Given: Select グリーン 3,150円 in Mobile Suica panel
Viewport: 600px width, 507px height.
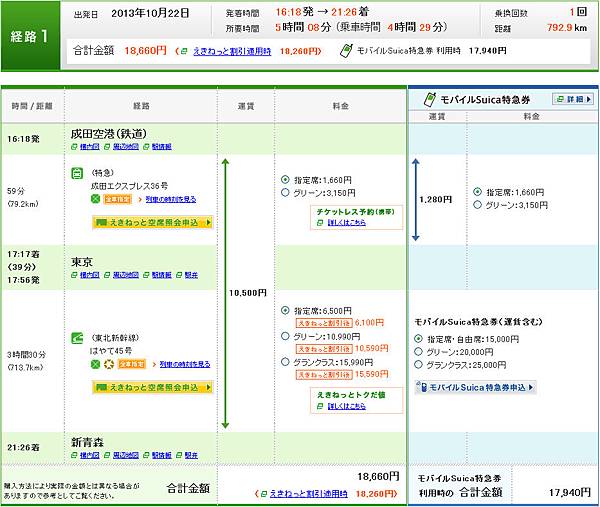Looking at the screenshot, I should coord(477,205).
